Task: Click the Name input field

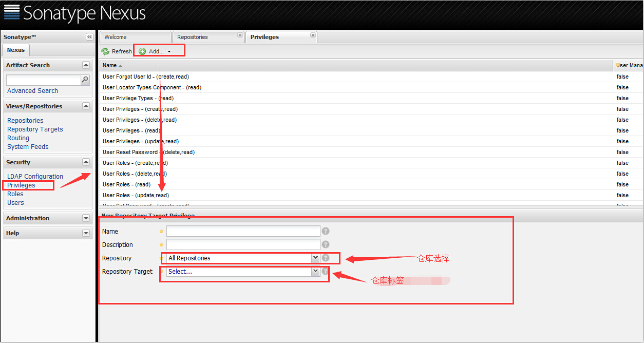Action: [243, 232]
